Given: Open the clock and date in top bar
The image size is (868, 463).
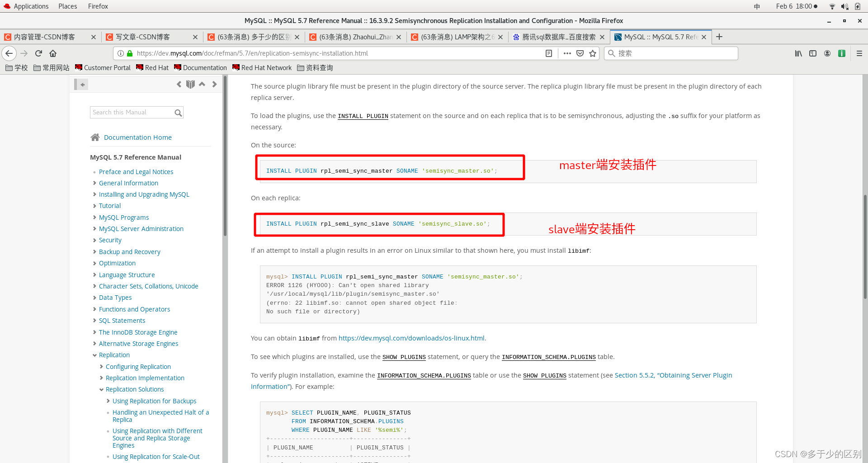Looking at the screenshot, I should pyautogui.click(x=797, y=6).
